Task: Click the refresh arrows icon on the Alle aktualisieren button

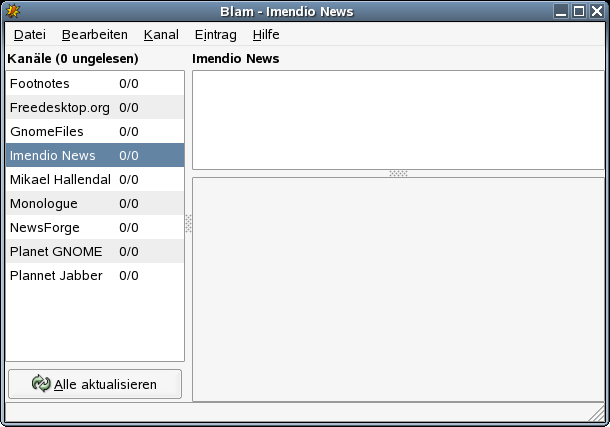Action: coord(41,384)
